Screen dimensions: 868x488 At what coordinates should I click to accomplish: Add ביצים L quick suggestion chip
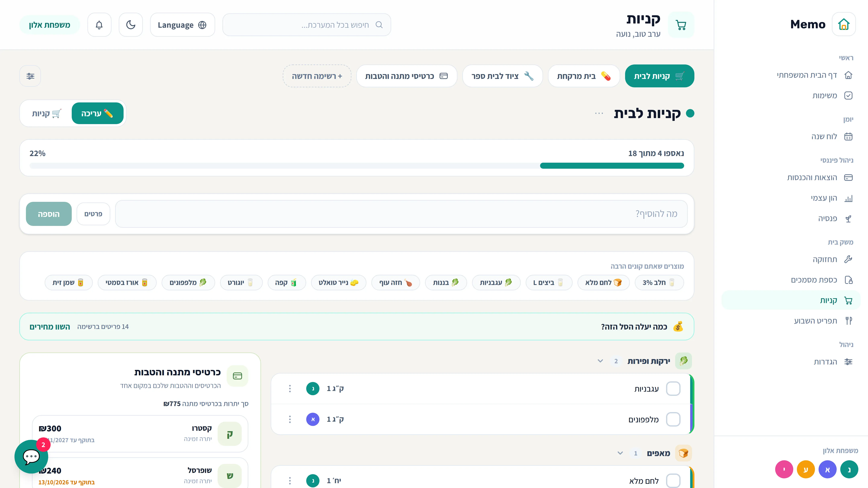click(x=549, y=283)
